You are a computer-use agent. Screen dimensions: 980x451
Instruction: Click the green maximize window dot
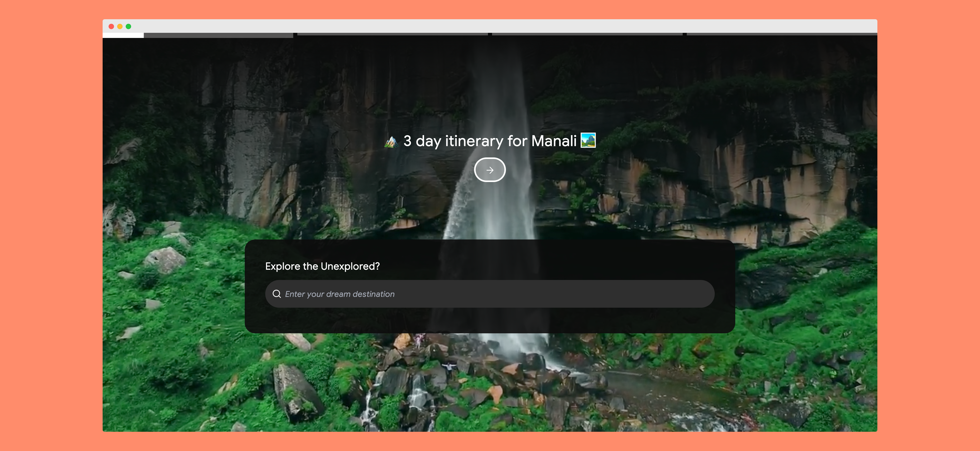pos(129,26)
